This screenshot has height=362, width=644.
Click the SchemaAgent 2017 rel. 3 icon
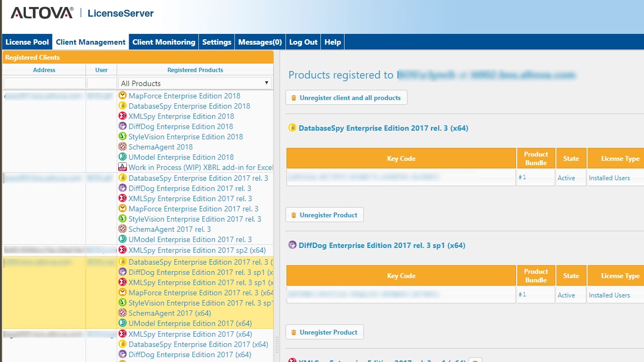click(123, 229)
